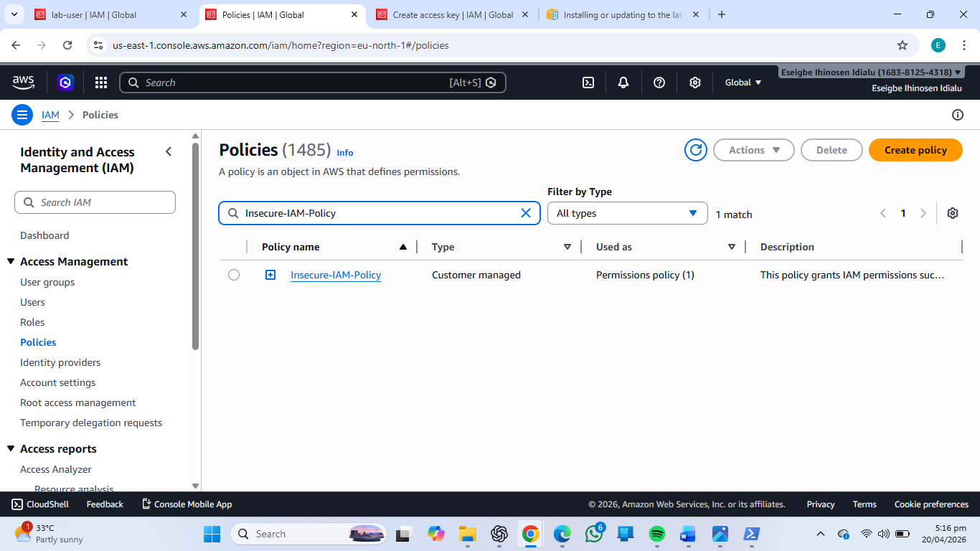Open the table preferences gear icon

(953, 213)
